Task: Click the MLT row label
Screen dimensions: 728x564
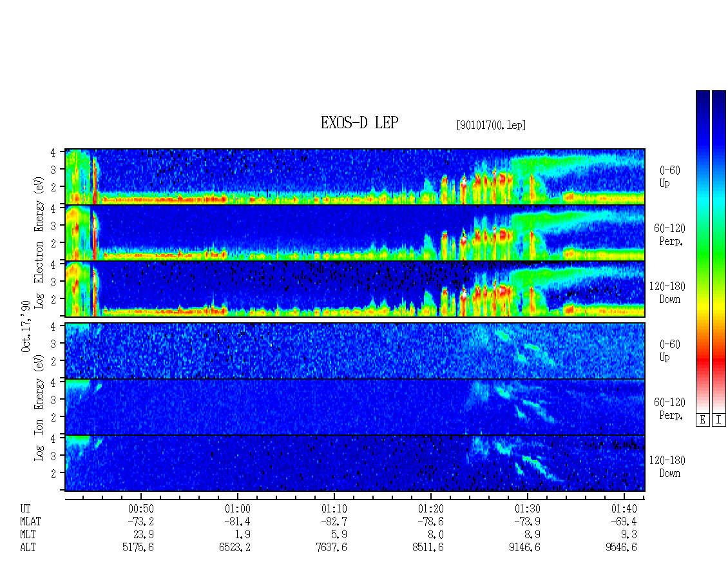Action: (28, 535)
